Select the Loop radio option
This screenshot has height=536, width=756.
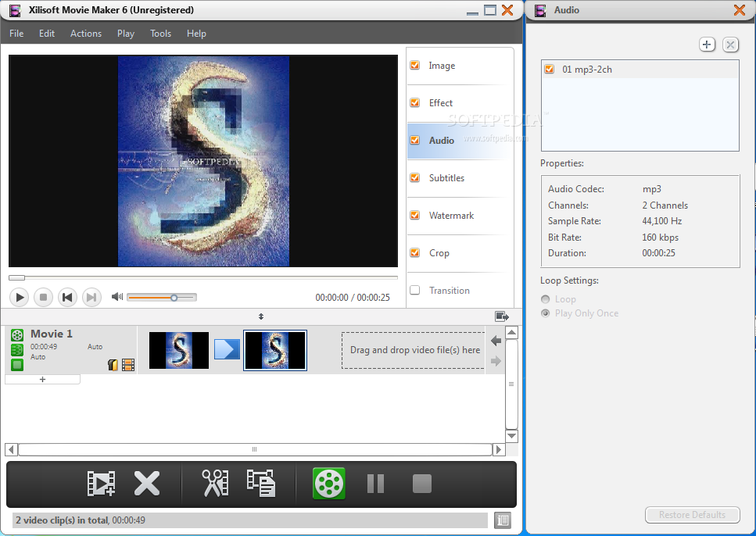pyautogui.click(x=545, y=299)
